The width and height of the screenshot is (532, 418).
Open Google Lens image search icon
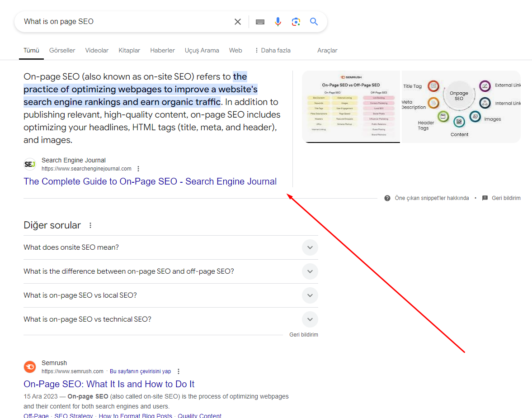[296, 22]
